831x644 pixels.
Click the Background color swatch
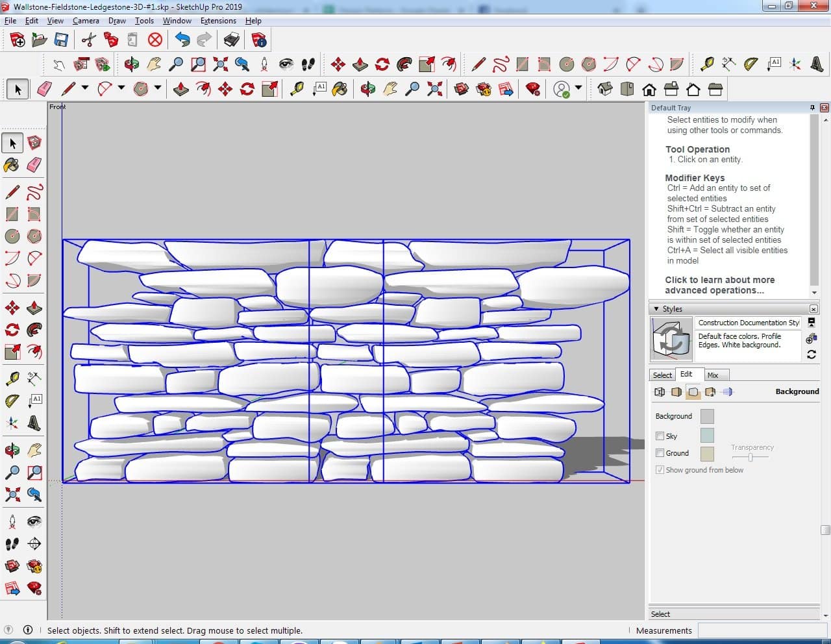[707, 416]
